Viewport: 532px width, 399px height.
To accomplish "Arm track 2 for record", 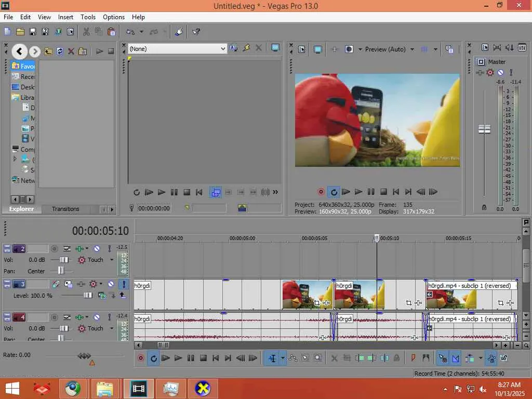I will tap(54, 249).
